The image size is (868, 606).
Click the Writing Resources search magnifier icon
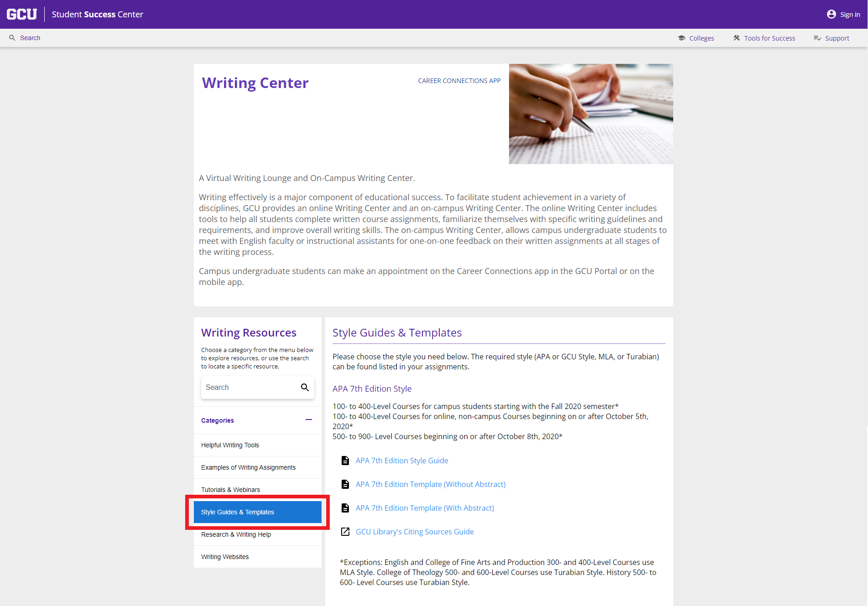(305, 388)
